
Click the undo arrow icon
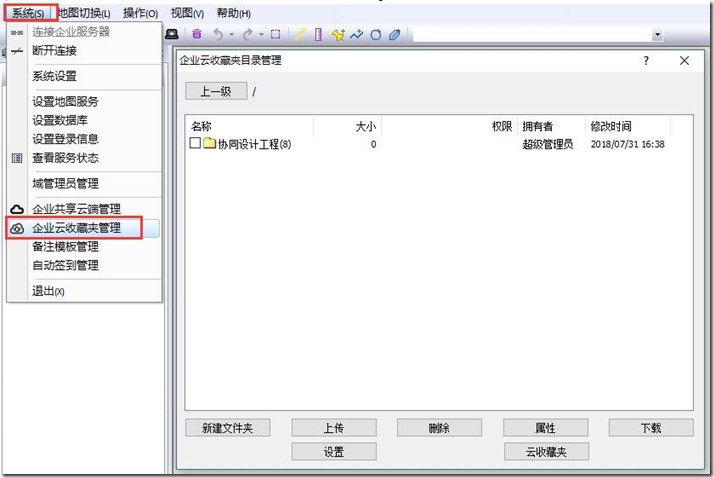(x=219, y=35)
